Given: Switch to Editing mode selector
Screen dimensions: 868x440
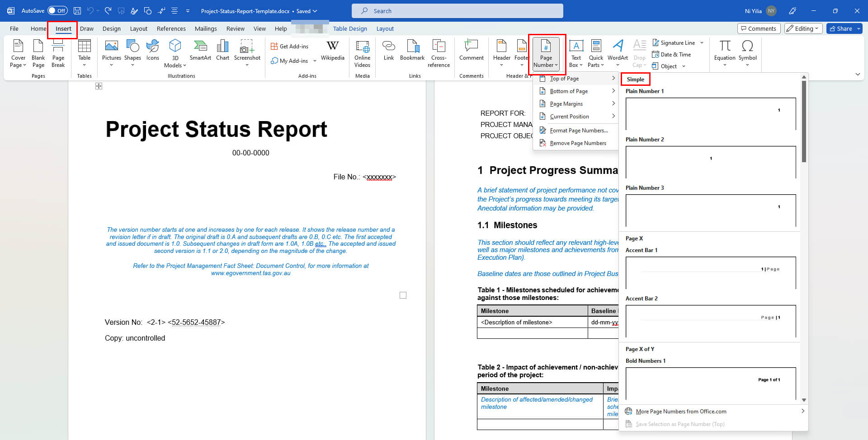Looking at the screenshot, I should (x=803, y=28).
